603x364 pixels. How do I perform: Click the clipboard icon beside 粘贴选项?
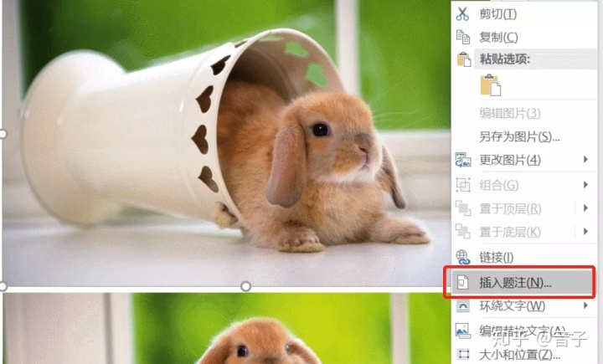[x=464, y=59]
